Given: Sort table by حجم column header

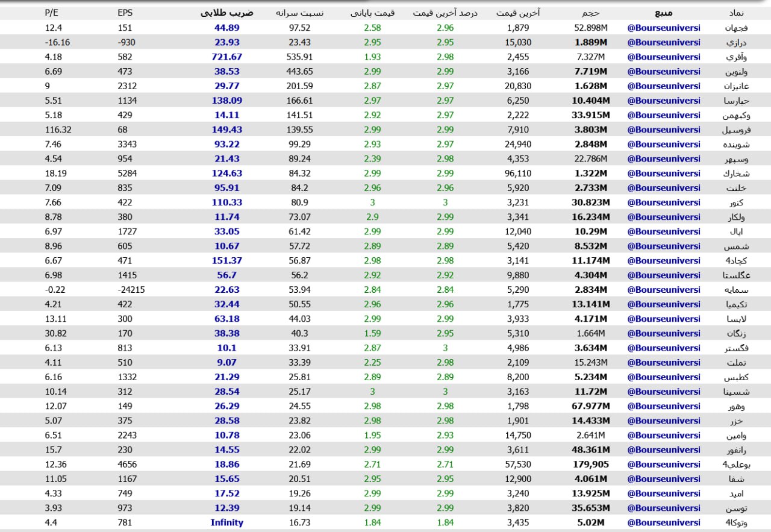Looking at the screenshot, I should [x=590, y=12].
